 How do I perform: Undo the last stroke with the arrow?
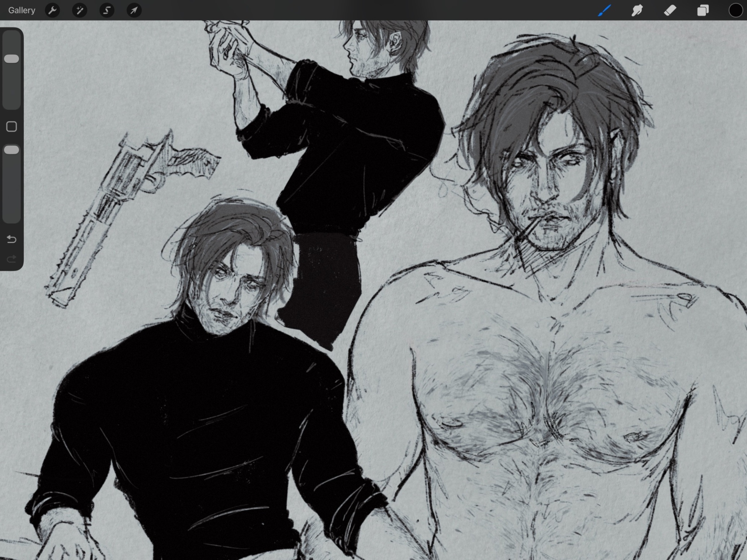click(x=12, y=239)
